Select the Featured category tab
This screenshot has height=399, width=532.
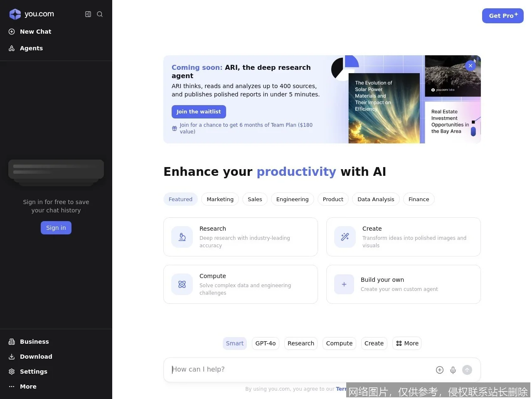point(180,199)
